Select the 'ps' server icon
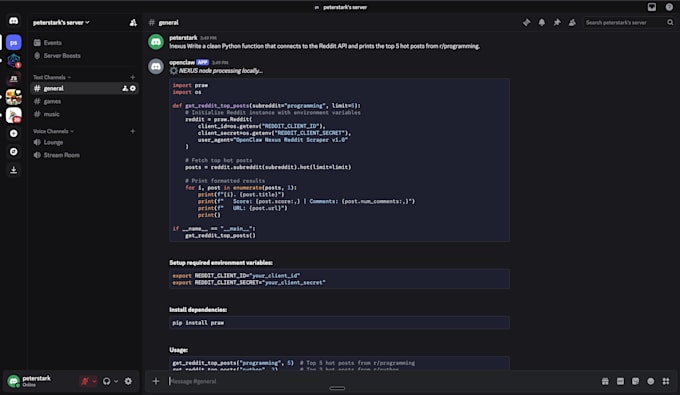Image resolution: width=680 pixels, height=395 pixels. pyautogui.click(x=13, y=42)
